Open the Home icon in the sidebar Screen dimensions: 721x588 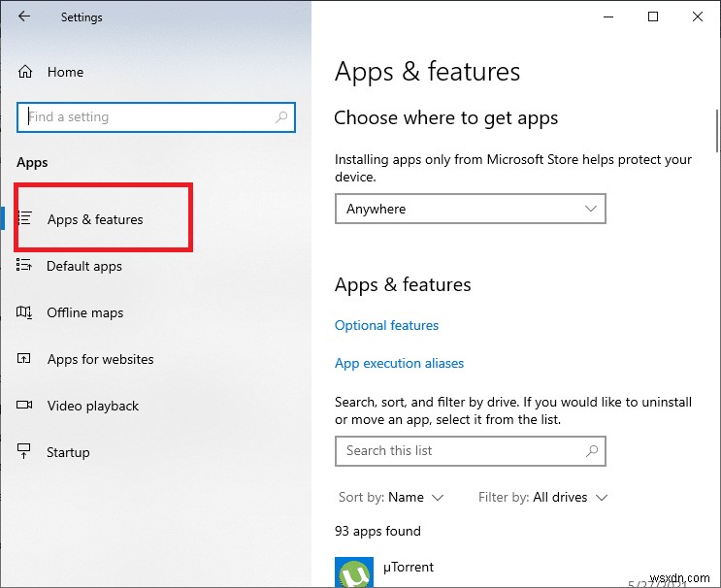click(25, 72)
